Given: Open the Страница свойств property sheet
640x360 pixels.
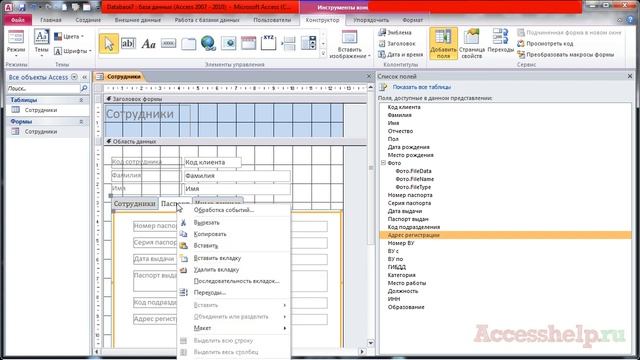Looking at the screenshot, I should click(472, 44).
